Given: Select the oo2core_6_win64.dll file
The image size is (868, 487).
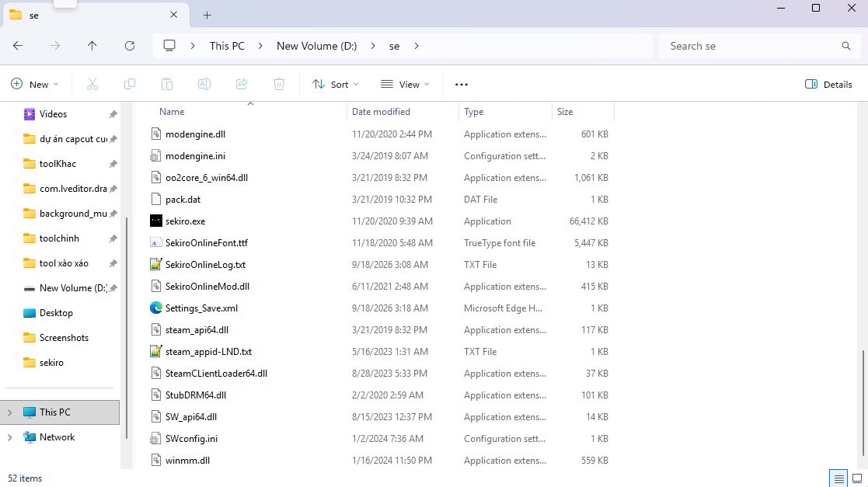Looking at the screenshot, I should click(x=207, y=178).
